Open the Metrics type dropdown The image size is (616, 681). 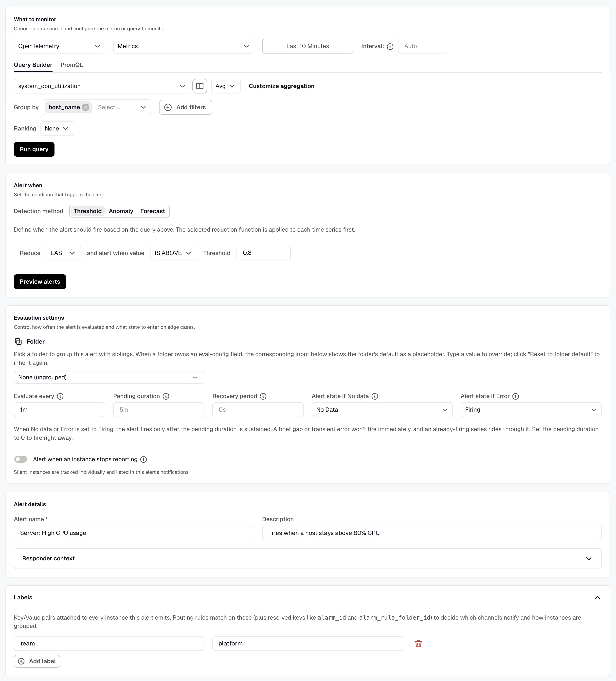click(183, 46)
